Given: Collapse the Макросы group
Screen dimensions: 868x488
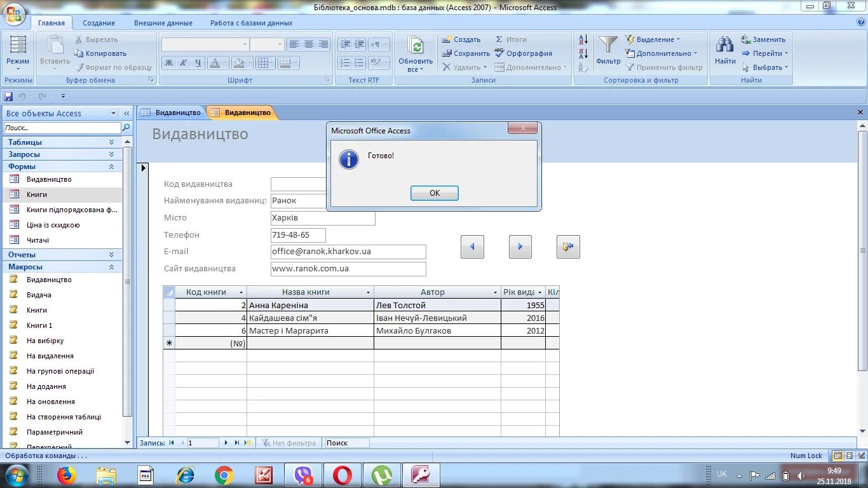Looking at the screenshot, I should point(62,267).
